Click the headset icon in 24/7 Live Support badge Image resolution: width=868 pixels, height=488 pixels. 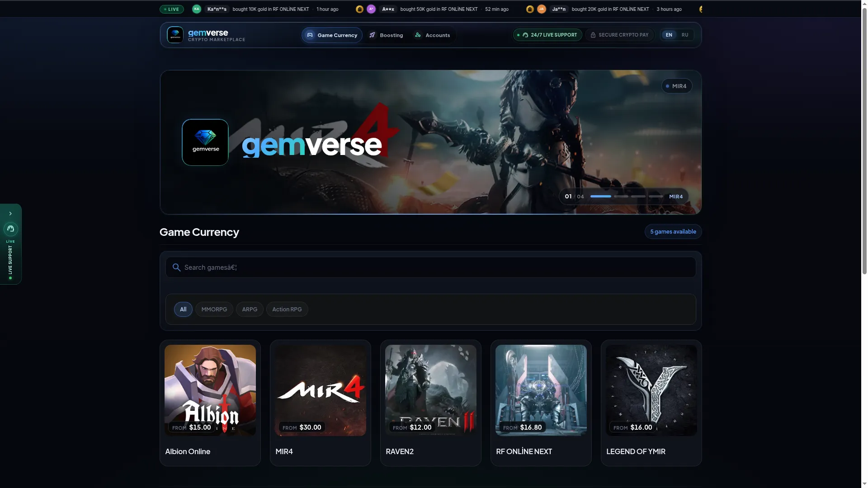(x=525, y=35)
